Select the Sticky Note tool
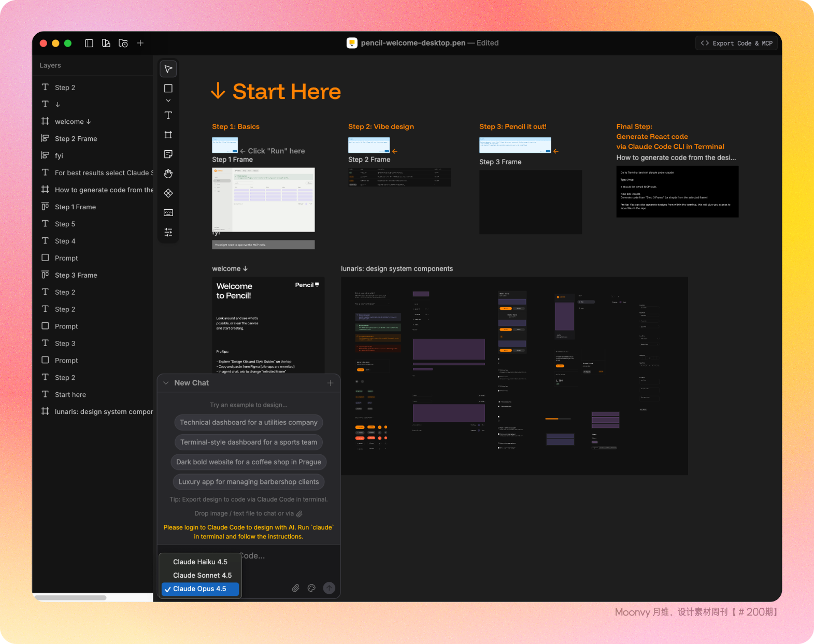 (x=168, y=154)
